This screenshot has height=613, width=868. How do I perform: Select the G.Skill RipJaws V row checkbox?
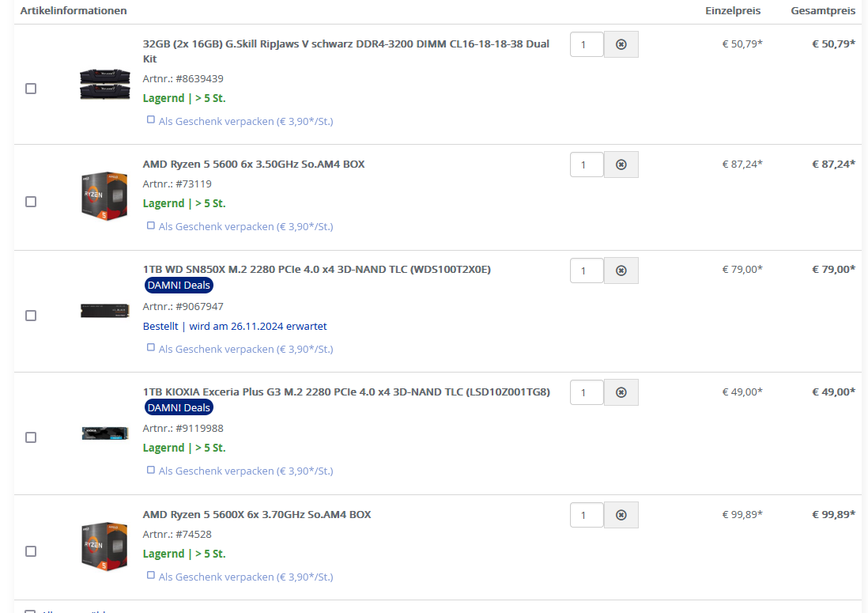[x=31, y=89]
